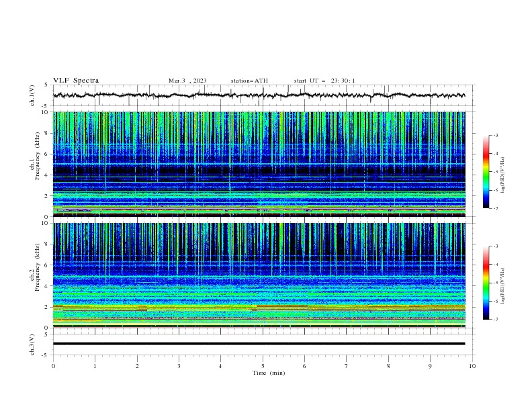The height and width of the screenshot is (411, 532).
Task: Click the 'start UT = 23:30:1' label
Action: tap(324, 81)
